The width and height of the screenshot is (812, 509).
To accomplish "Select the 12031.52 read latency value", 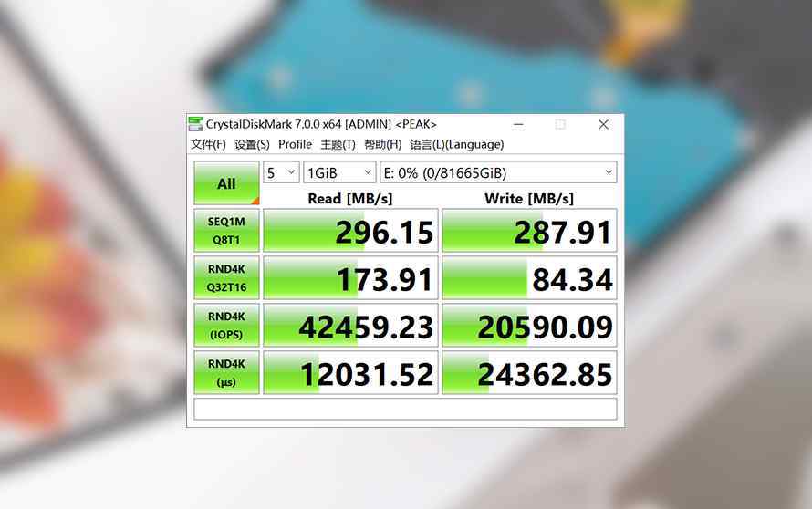I will 350,373.
